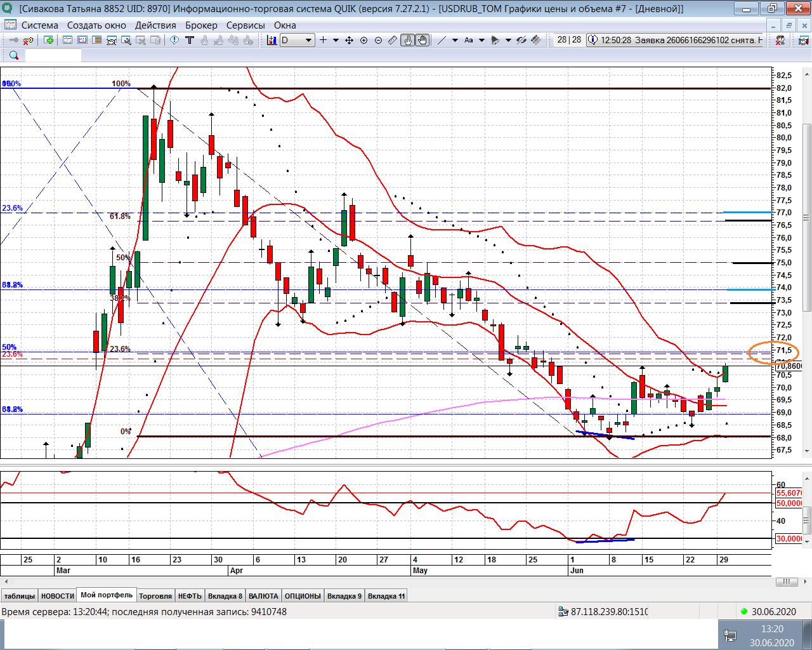Open the Брокер menu
This screenshot has width=812, height=650.
tap(201, 25)
